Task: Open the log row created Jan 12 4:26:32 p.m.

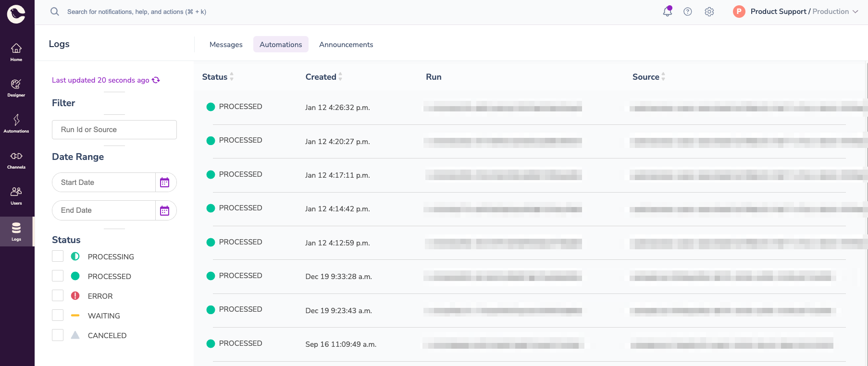Action: [529, 108]
